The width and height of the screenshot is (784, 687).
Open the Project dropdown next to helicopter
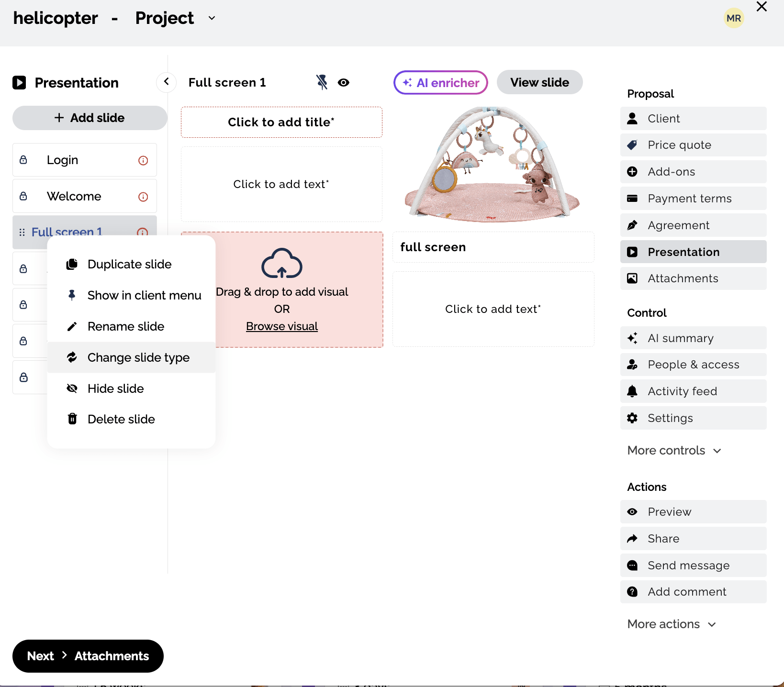(212, 18)
